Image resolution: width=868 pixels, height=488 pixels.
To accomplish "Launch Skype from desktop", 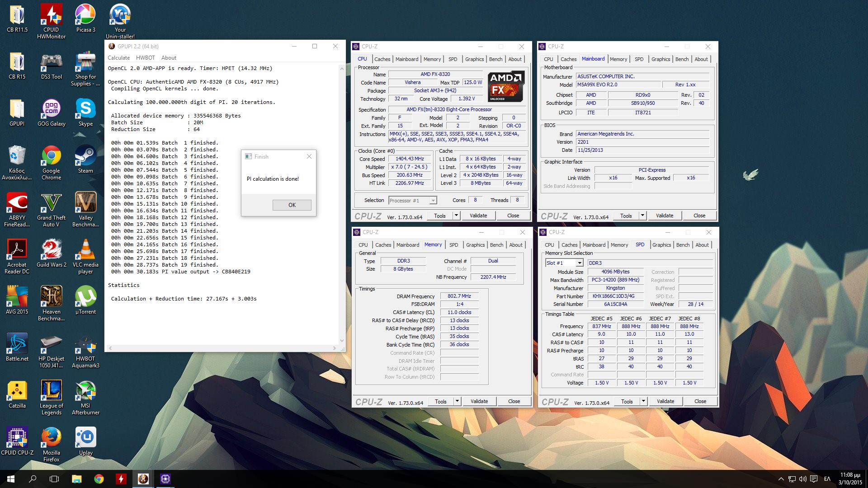I will click(x=85, y=113).
